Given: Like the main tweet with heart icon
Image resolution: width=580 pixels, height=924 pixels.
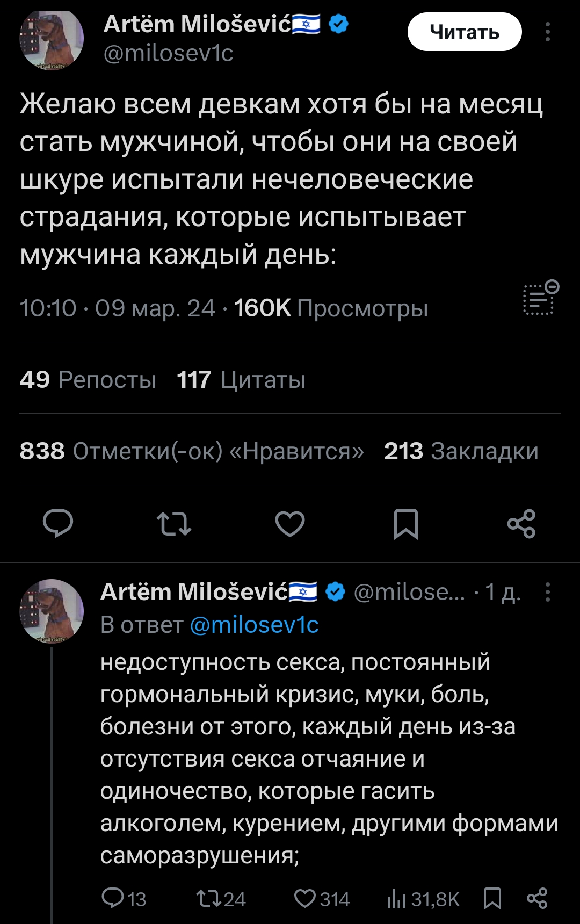Looking at the screenshot, I should [x=290, y=524].
